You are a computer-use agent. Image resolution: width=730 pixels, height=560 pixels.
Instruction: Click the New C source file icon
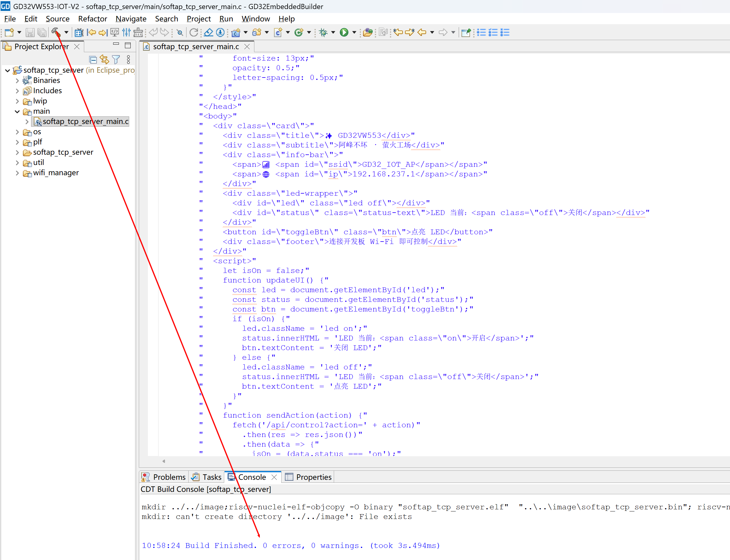(278, 32)
